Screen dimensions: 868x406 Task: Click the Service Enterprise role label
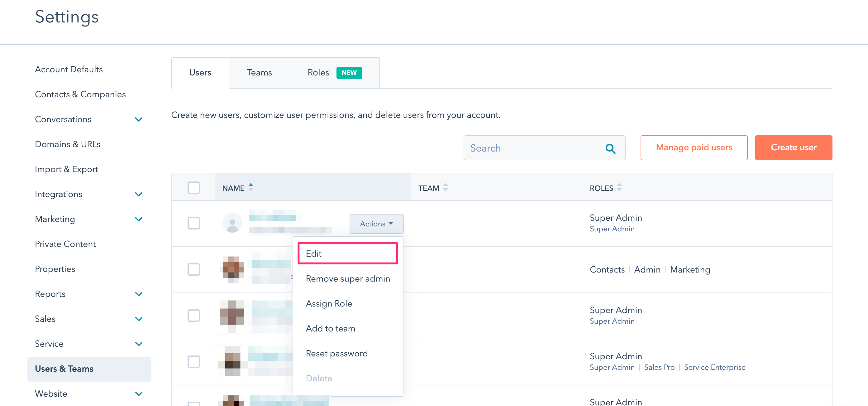coord(715,367)
